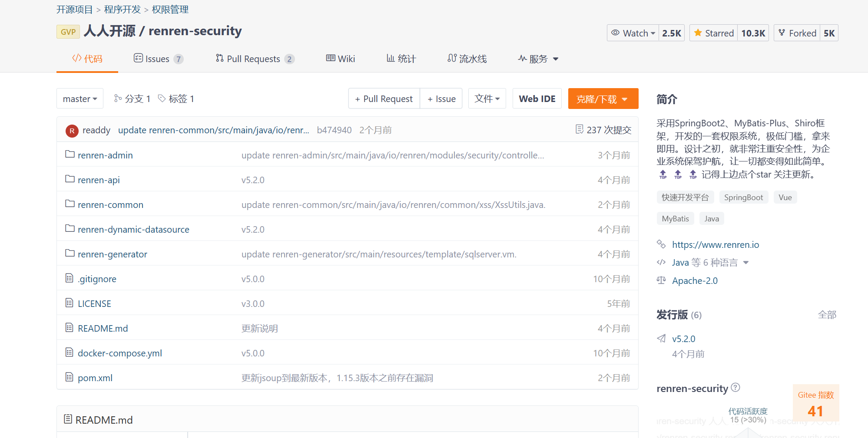Viewport: 868px width, 438px height.
Task: Open the renren-generator folder name link
Action: click(x=113, y=254)
